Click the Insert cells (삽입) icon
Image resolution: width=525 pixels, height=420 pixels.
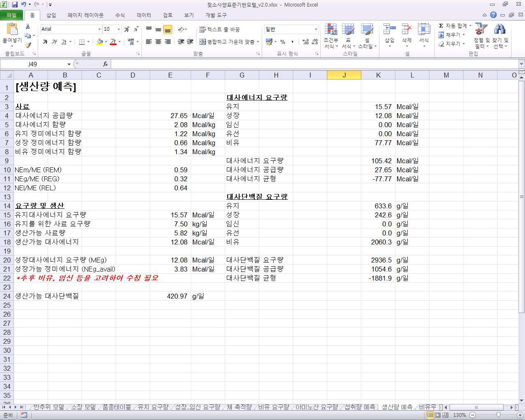(x=389, y=30)
